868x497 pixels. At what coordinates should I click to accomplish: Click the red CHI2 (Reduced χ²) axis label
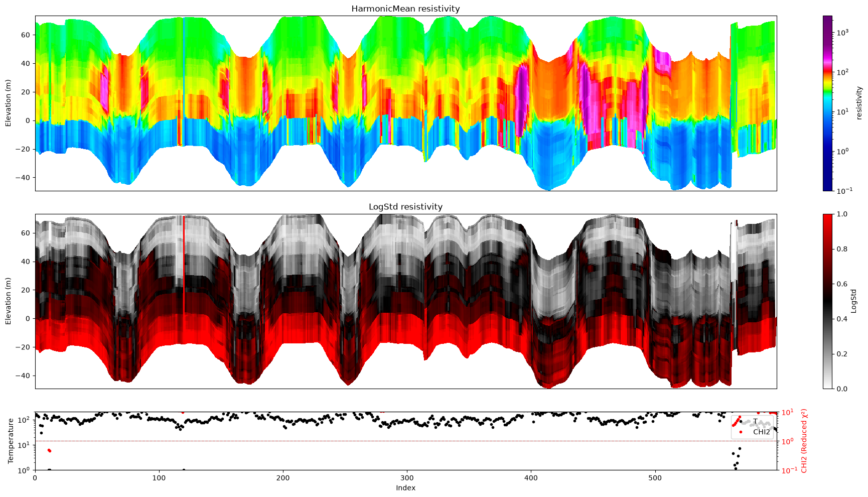point(804,441)
